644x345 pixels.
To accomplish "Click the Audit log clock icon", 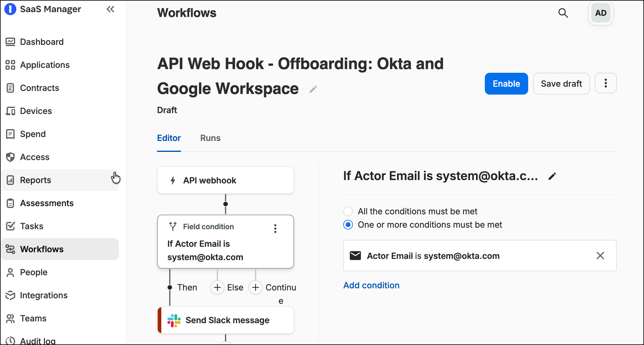I will point(10,341).
